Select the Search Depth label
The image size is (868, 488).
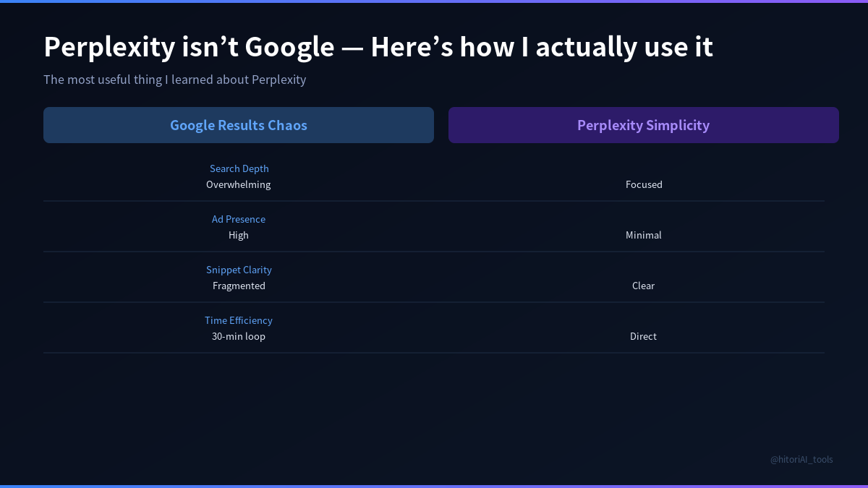coord(239,168)
